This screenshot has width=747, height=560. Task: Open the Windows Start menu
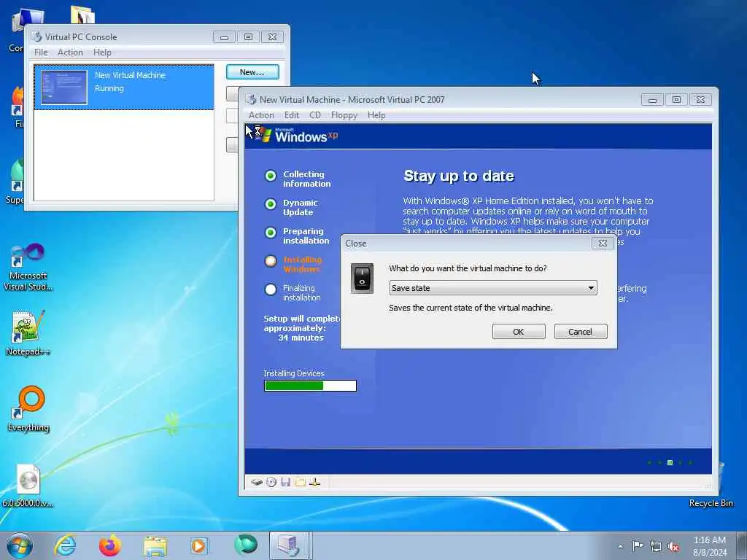20,545
